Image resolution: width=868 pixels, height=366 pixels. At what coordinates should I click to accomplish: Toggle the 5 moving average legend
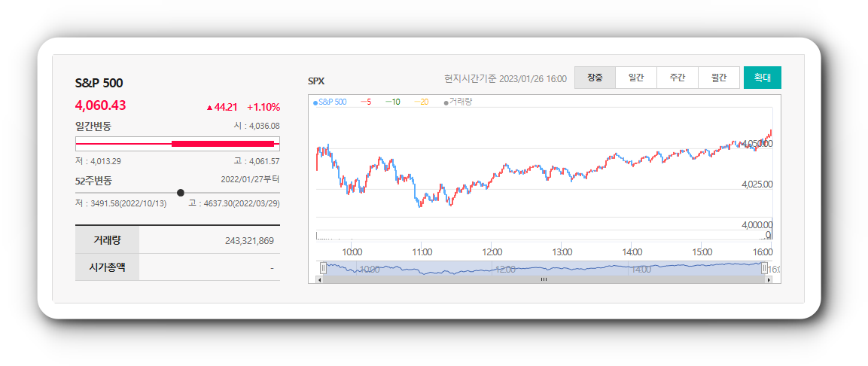(365, 102)
